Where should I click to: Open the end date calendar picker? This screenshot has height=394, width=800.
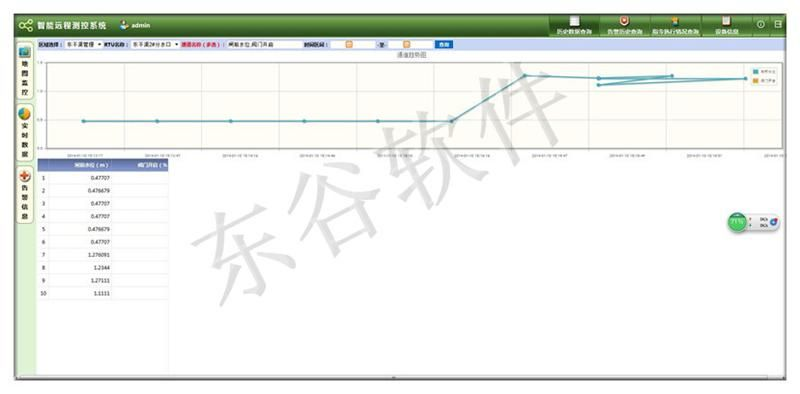click(407, 44)
